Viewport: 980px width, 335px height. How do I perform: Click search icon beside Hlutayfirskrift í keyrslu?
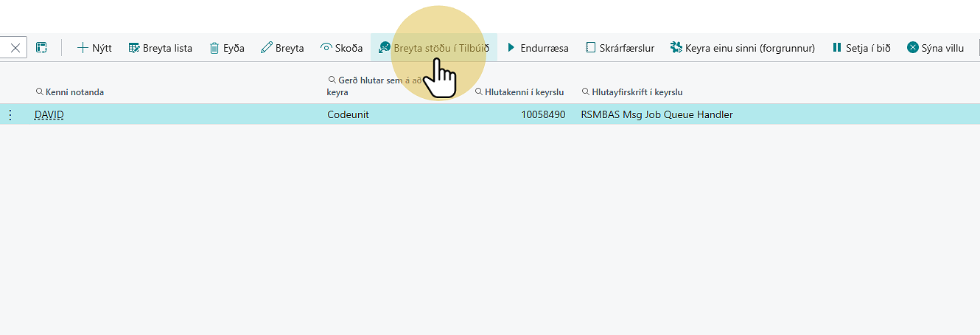[586, 92]
